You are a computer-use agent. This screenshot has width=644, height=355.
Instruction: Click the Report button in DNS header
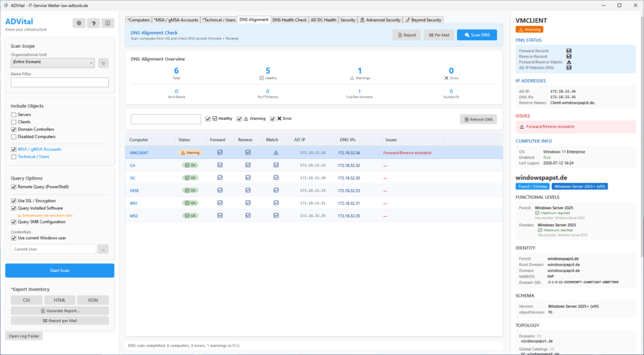pyautogui.click(x=407, y=35)
